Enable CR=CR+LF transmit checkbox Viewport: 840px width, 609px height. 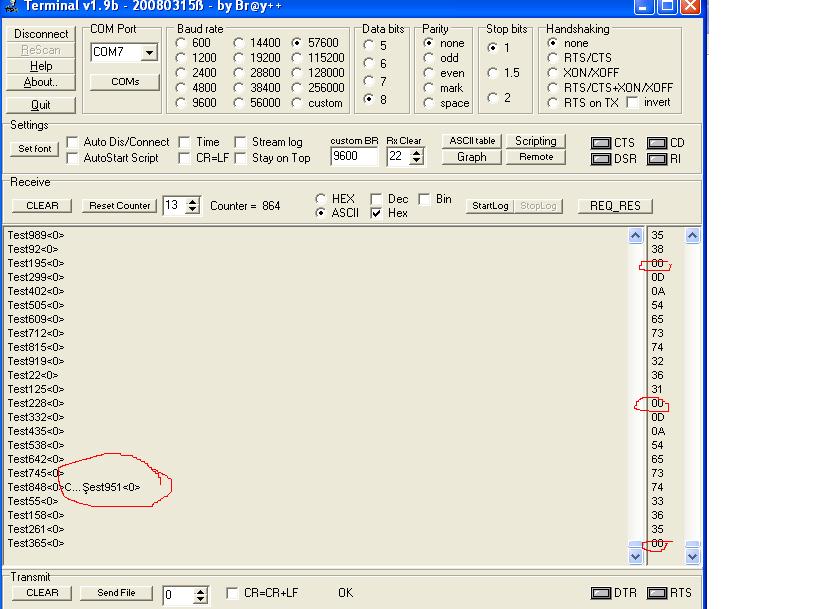(232, 593)
